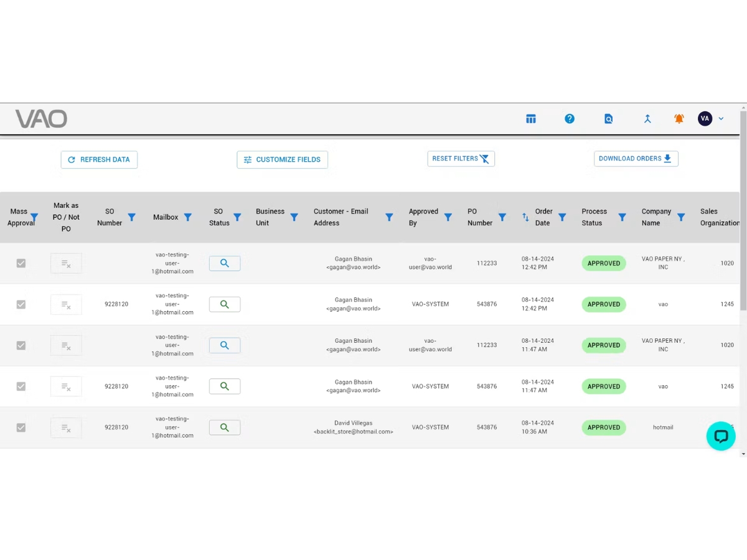Click the Download Orders button
Image resolution: width=747 pixels, height=560 pixels.
tap(636, 159)
